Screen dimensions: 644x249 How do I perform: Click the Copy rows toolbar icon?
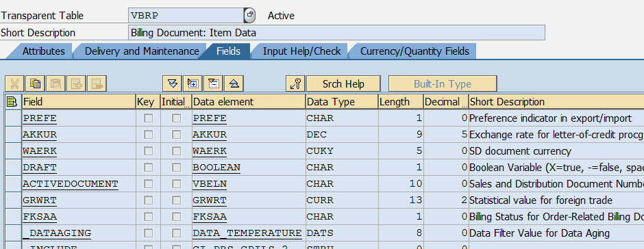[x=36, y=83]
